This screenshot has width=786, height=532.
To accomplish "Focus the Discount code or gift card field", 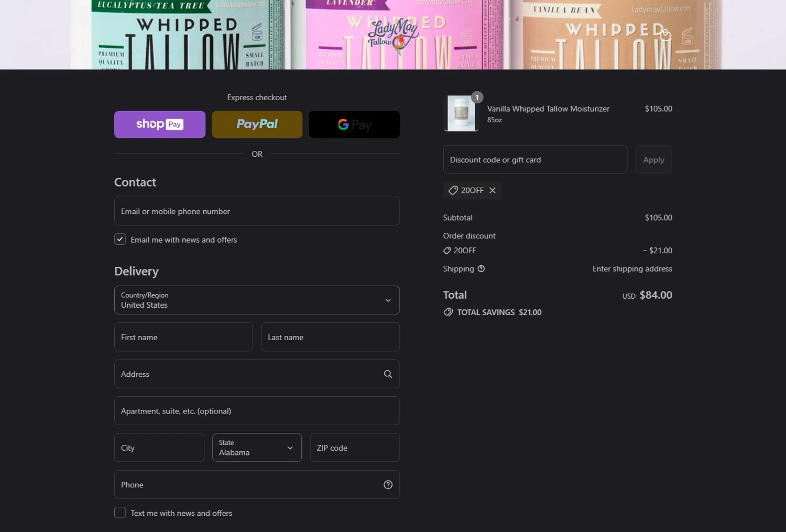I will (x=535, y=159).
